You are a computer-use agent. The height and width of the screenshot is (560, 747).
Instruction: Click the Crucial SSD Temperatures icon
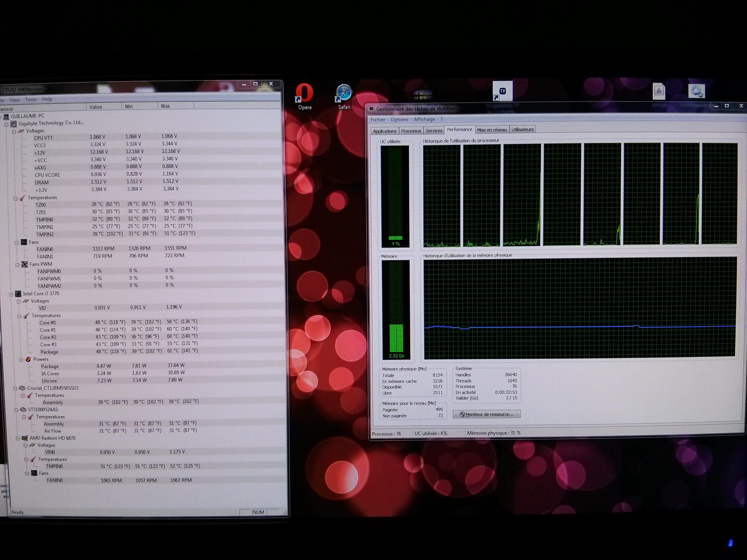(x=30, y=395)
